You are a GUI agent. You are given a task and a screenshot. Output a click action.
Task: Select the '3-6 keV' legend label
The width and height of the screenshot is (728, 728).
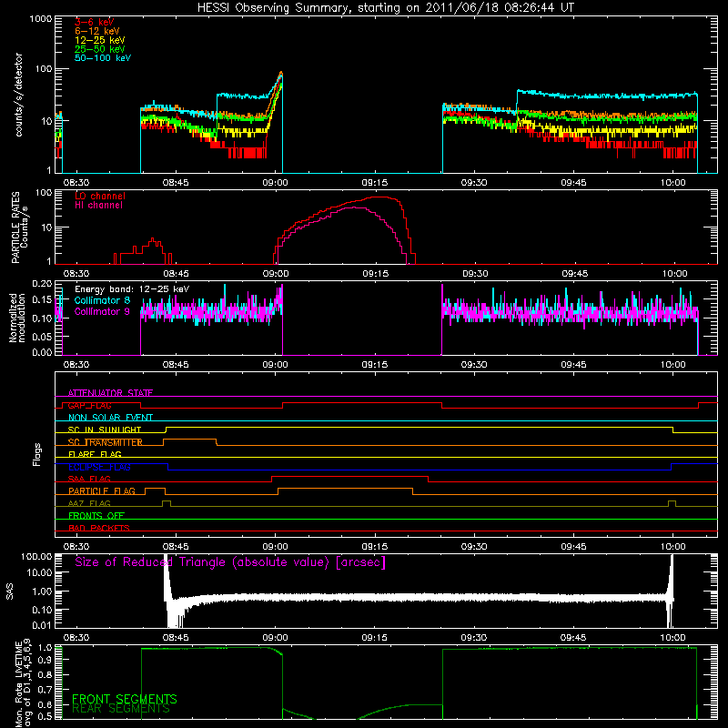95,22
